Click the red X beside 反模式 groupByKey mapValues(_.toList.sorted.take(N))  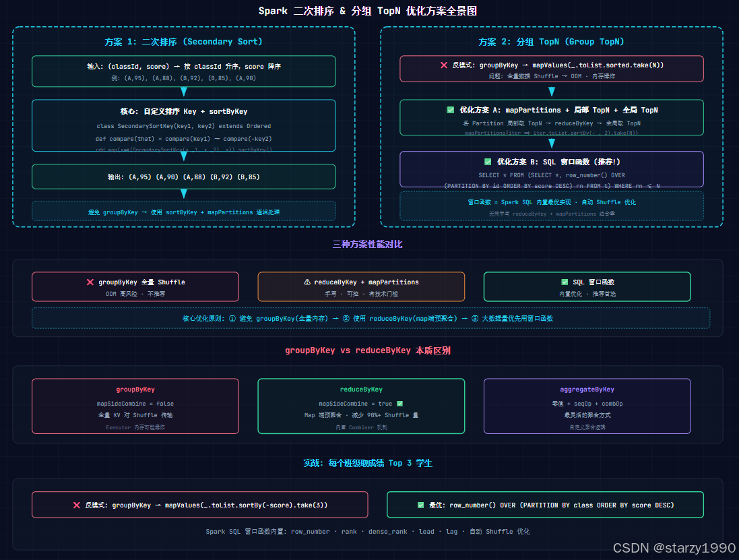coord(443,65)
